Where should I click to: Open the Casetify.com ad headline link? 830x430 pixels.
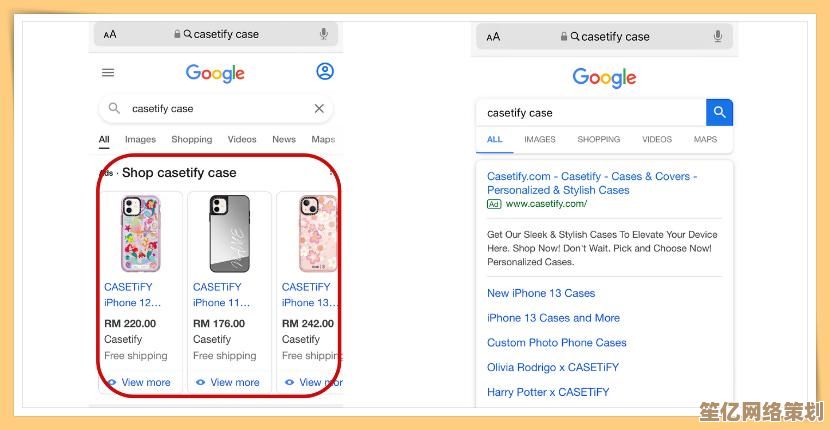[x=592, y=183]
